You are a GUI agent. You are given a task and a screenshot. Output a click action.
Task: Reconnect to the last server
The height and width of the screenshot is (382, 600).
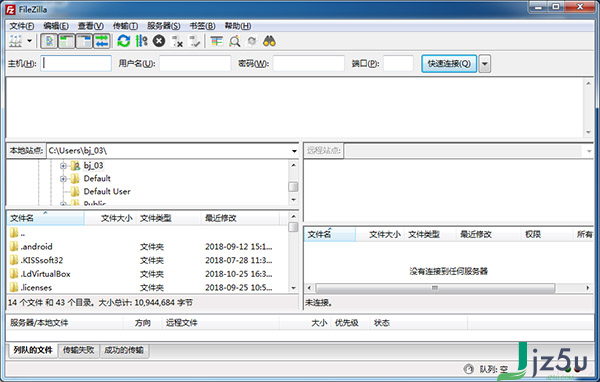pyautogui.click(x=195, y=41)
